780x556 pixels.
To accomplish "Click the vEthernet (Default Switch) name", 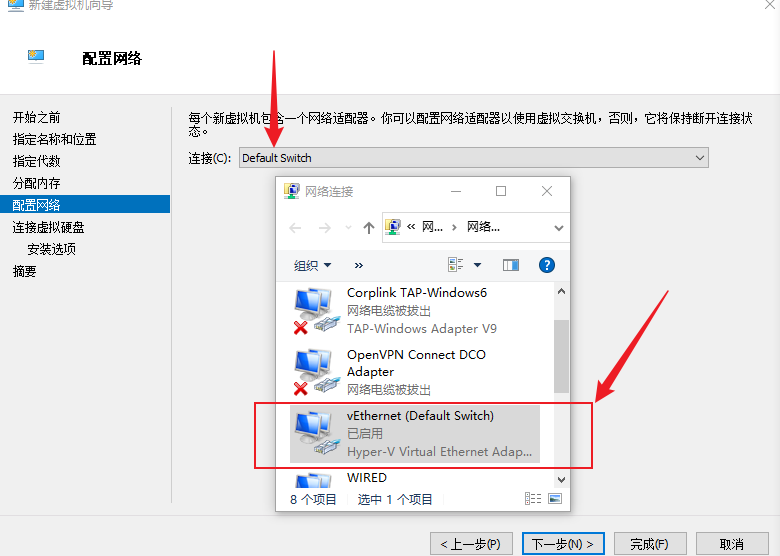I will pyautogui.click(x=420, y=416).
